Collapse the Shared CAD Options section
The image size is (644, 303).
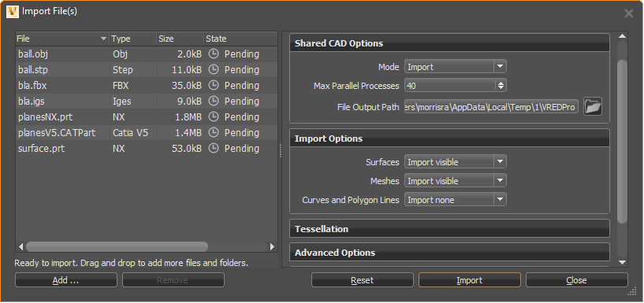(x=450, y=43)
